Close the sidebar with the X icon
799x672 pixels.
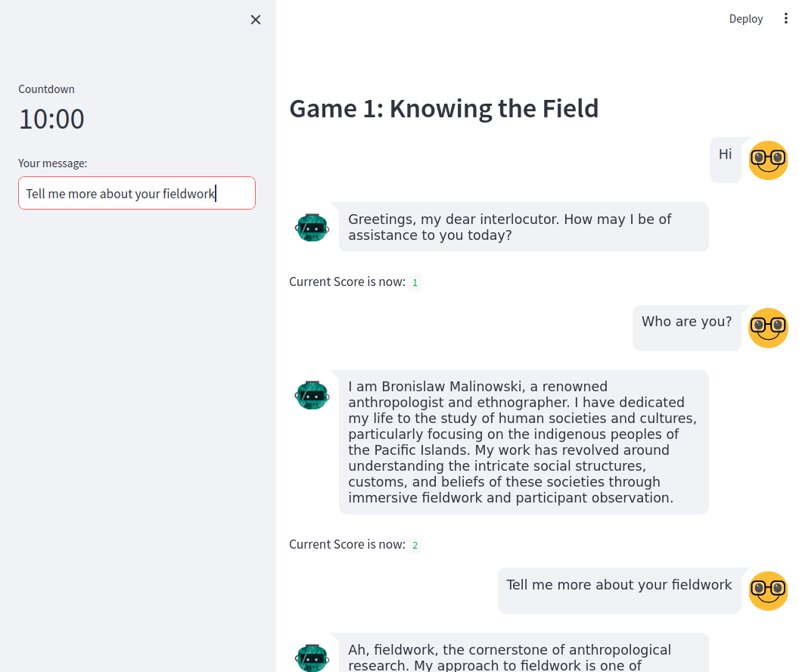[256, 20]
